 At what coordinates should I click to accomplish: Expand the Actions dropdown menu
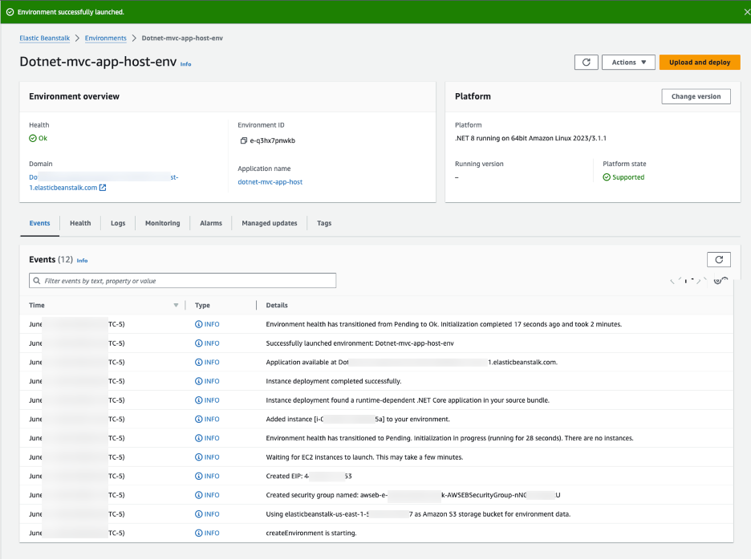pyautogui.click(x=628, y=63)
